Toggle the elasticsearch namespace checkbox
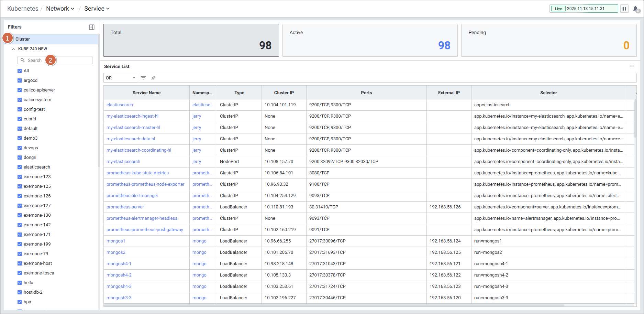The height and width of the screenshot is (314, 644). point(20,167)
